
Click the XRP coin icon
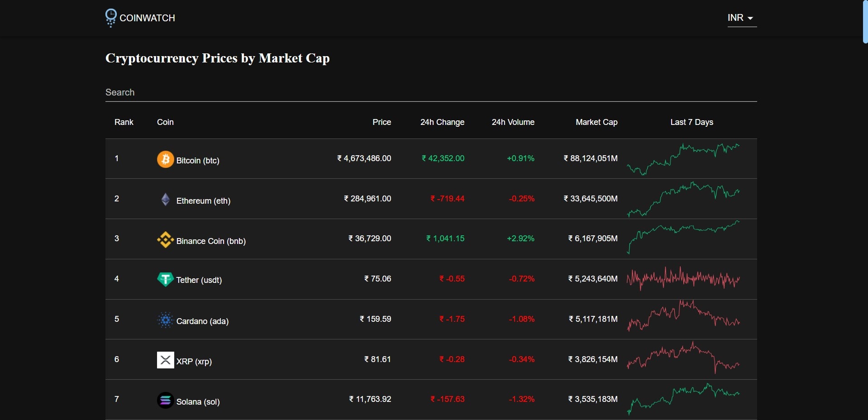(165, 360)
